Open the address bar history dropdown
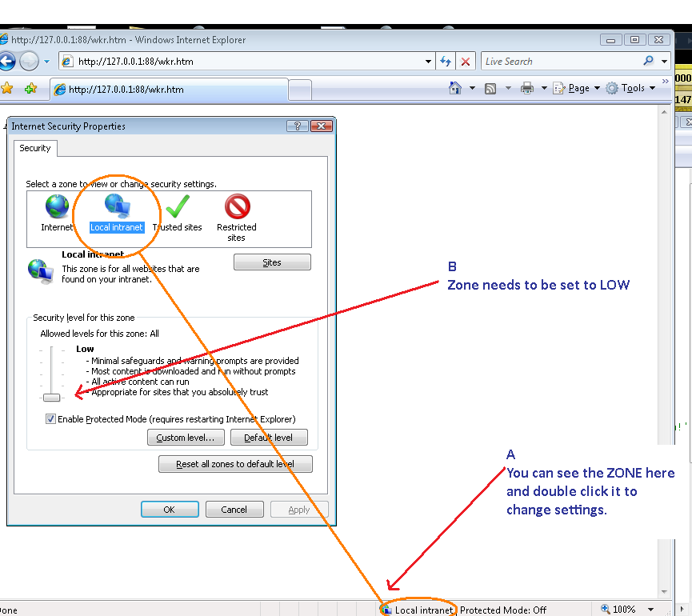 [x=429, y=62]
